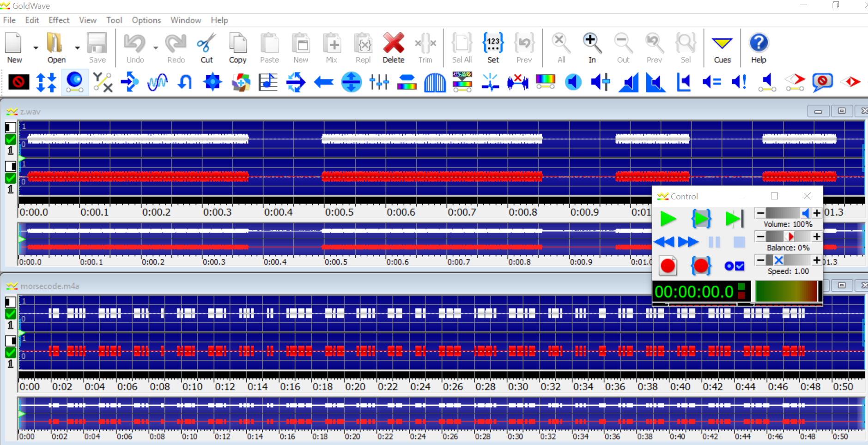Click the Balance slider in Control window
868x445 pixels.
click(x=789, y=236)
